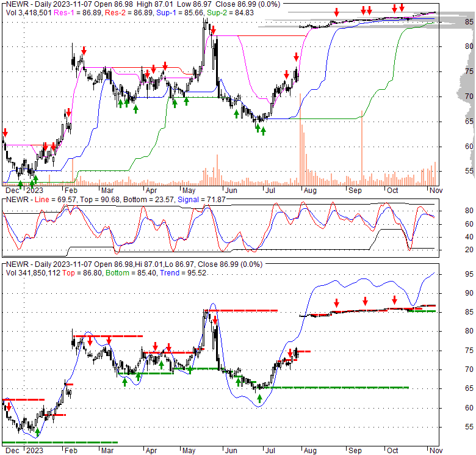This screenshot has width=476, height=455.
Task: Click the '80' price label on top chart axis
Action: point(469,46)
